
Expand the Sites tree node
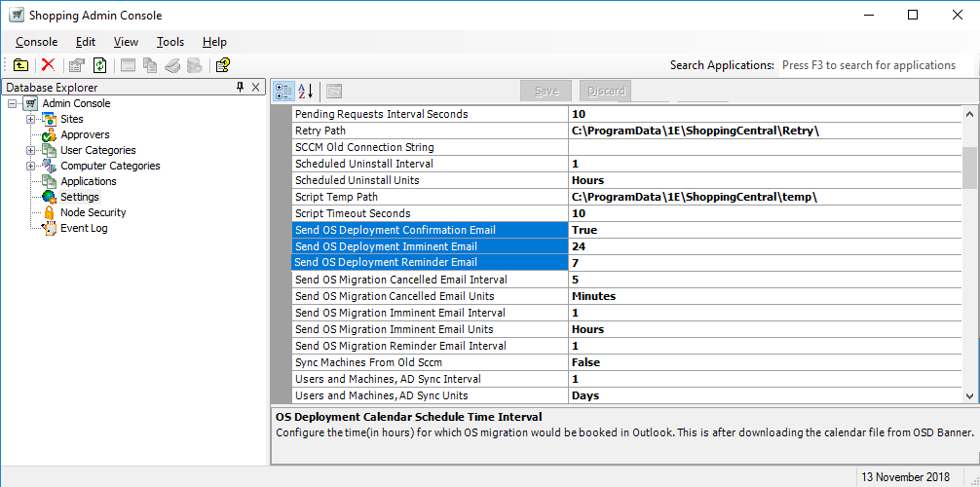pyautogui.click(x=31, y=119)
